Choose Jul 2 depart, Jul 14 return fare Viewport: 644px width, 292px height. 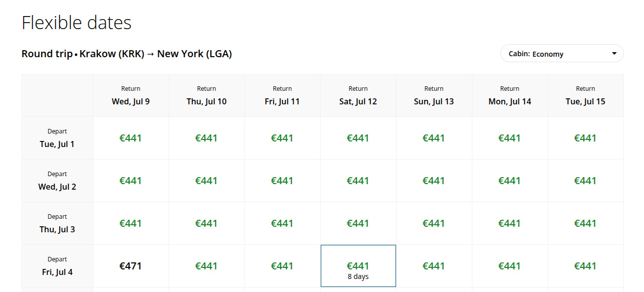click(510, 181)
